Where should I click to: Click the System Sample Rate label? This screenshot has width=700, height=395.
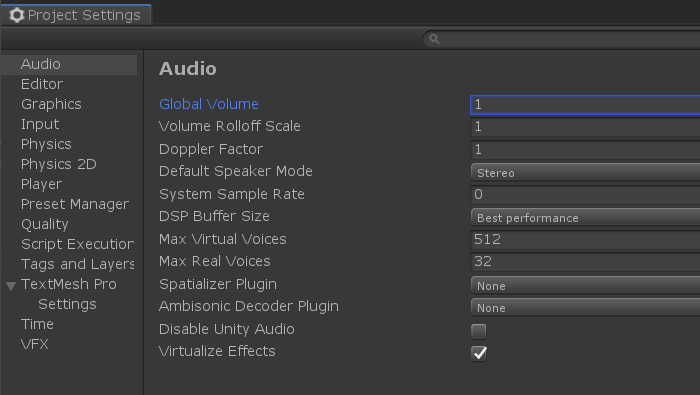(232, 195)
